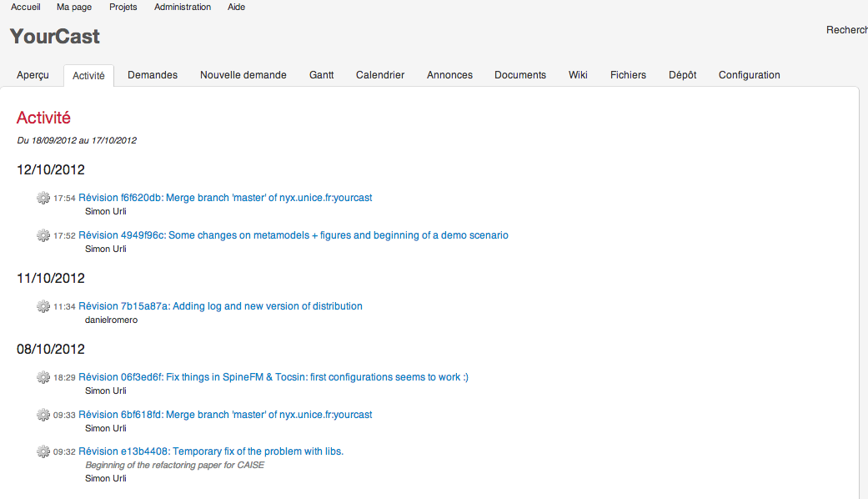
Task: Open the Temporary fix revision e13b4408 link
Action: pyautogui.click(x=211, y=451)
